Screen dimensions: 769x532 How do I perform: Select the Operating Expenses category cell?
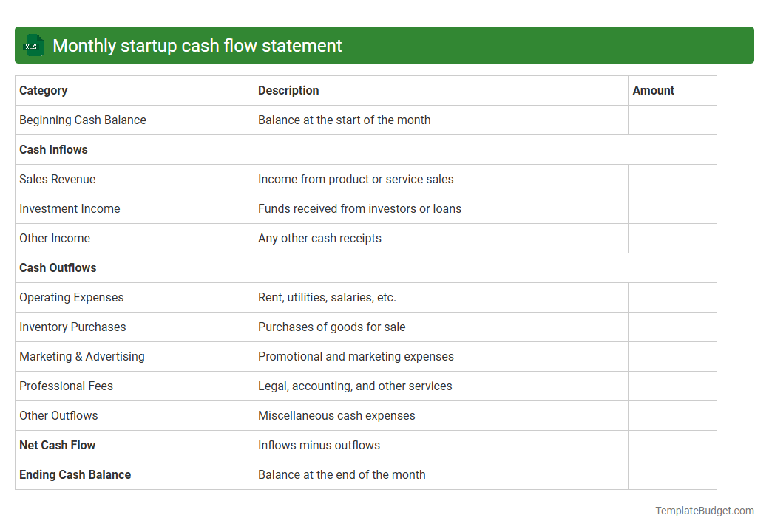[x=71, y=297]
